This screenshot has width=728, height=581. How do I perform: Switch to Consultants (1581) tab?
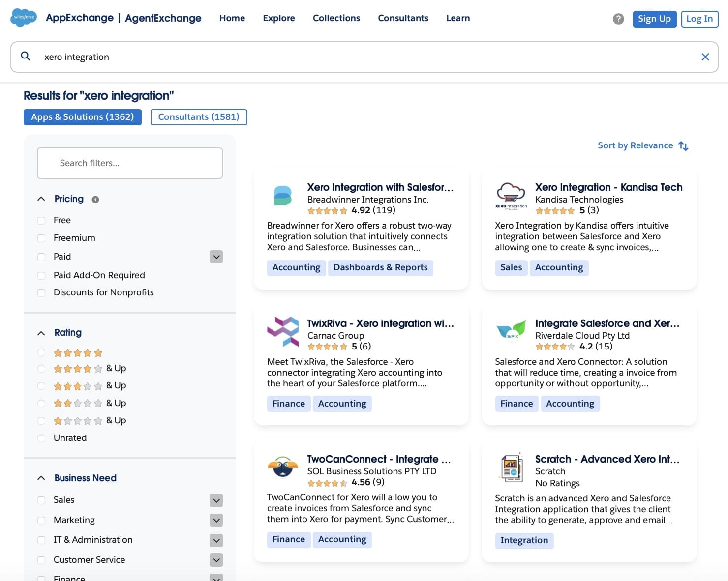pyautogui.click(x=199, y=117)
